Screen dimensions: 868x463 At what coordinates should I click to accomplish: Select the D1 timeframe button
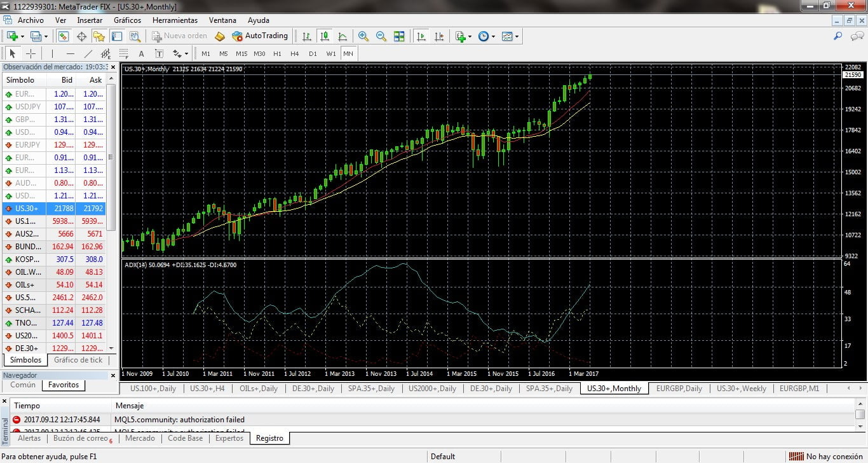tap(313, 53)
